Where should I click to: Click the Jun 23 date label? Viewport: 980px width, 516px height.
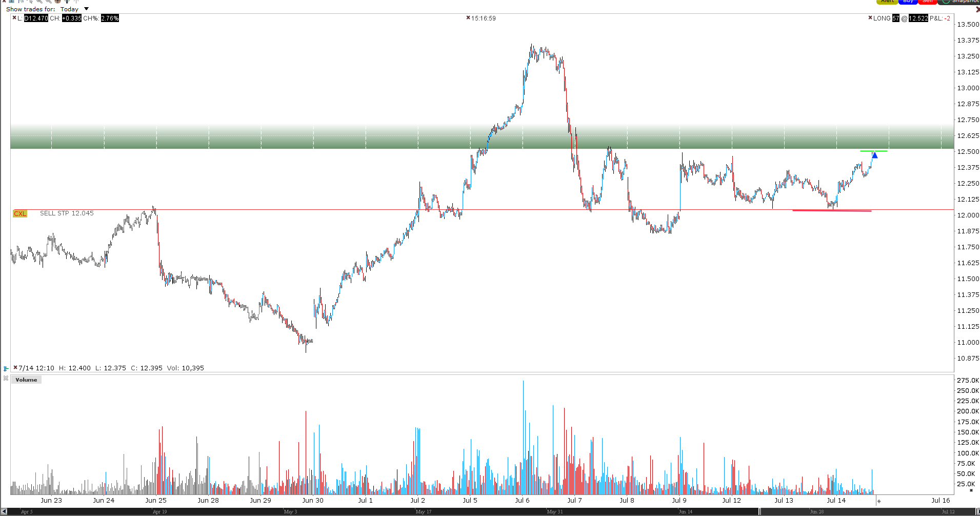pos(51,500)
